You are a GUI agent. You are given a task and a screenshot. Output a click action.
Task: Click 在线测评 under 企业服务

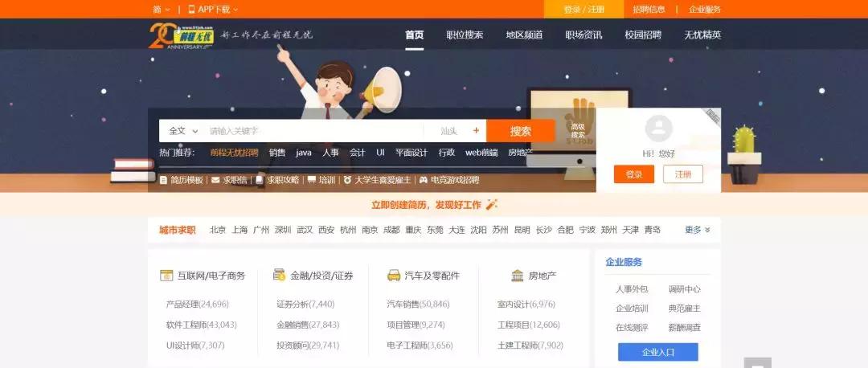click(632, 328)
